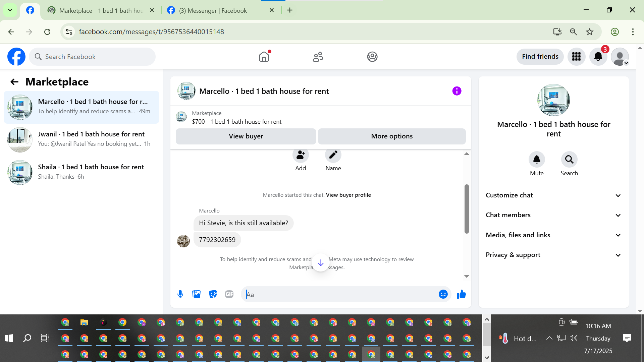Open the Facebook home feed icon
This screenshot has height=362, width=644.
click(x=264, y=57)
